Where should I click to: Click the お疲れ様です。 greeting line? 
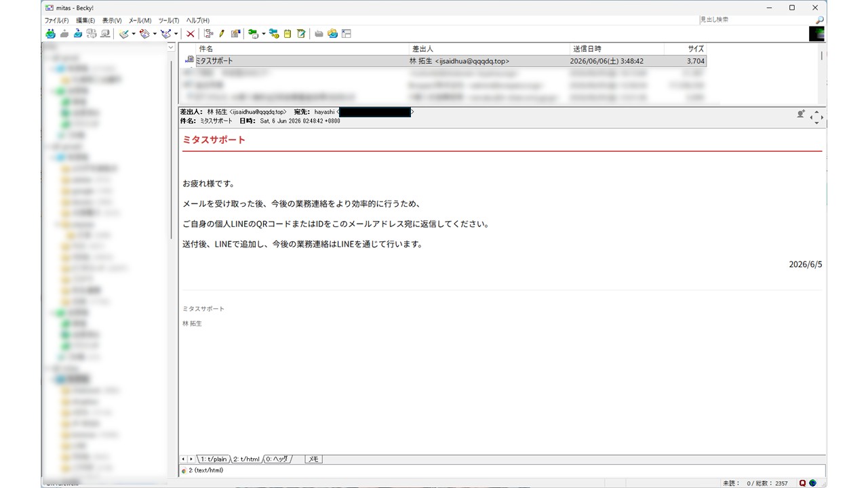[208, 184]
